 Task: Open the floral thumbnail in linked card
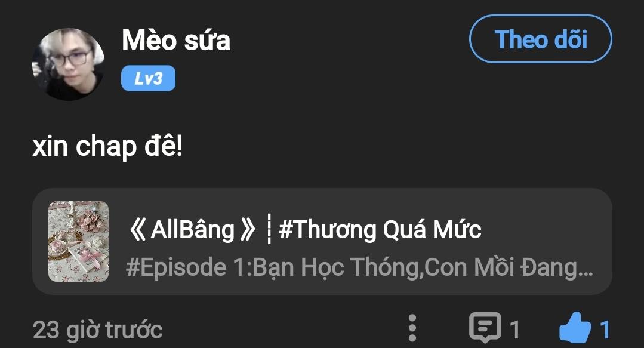click(78, 241)
